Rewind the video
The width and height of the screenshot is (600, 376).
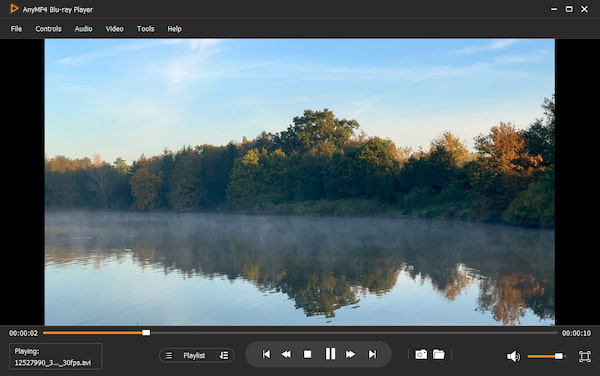coord(286,354)
